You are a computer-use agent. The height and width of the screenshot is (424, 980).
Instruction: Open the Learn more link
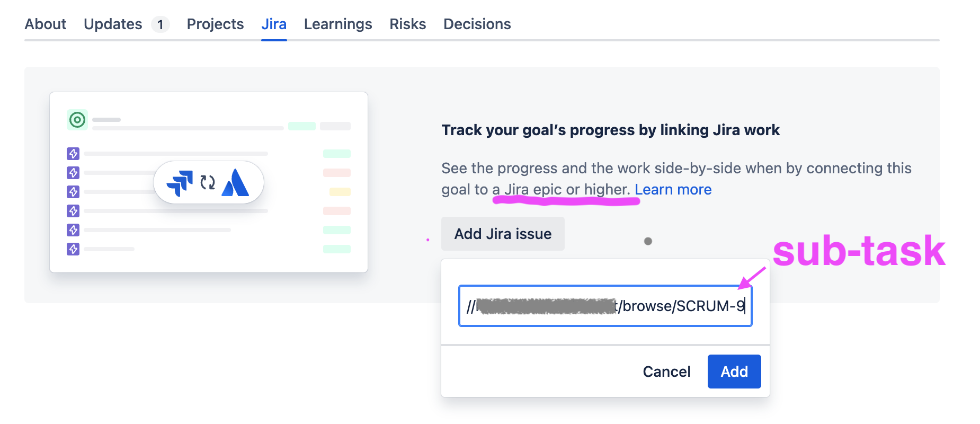point(673,189)
